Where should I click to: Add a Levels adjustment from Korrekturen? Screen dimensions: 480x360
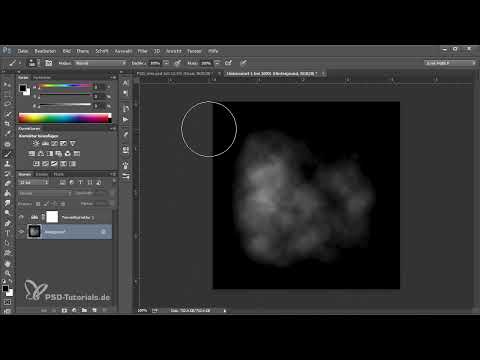[45, 143]
